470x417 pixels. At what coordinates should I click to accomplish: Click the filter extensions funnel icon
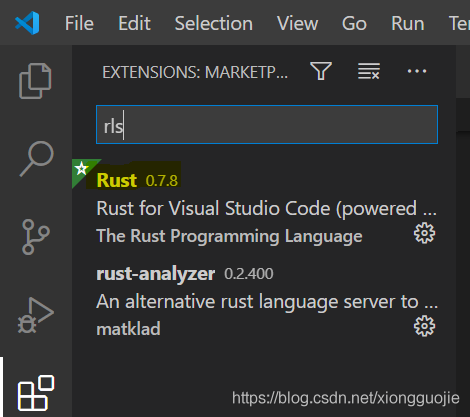pos(321,71)
